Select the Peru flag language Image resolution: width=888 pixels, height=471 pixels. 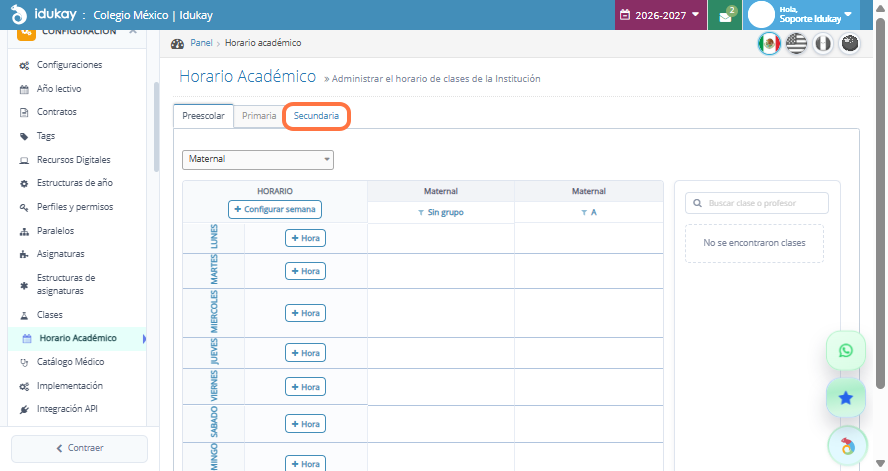point(823,44)
